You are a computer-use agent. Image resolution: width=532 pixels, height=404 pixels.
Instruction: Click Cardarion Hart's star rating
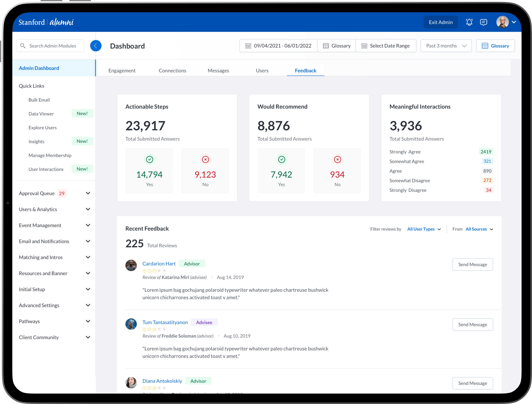click(x=154, y=271)
